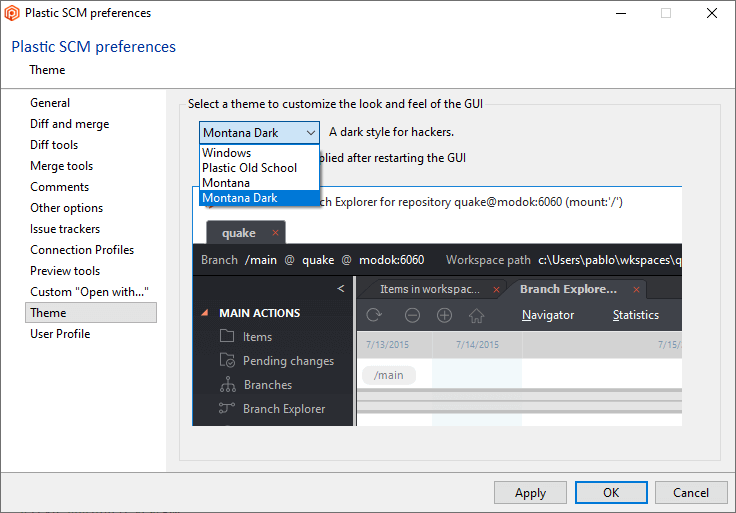Screen dimensions: 736x513
Task: Click the refresh icon in preview toolbar
Action: [x=374, y=315]
